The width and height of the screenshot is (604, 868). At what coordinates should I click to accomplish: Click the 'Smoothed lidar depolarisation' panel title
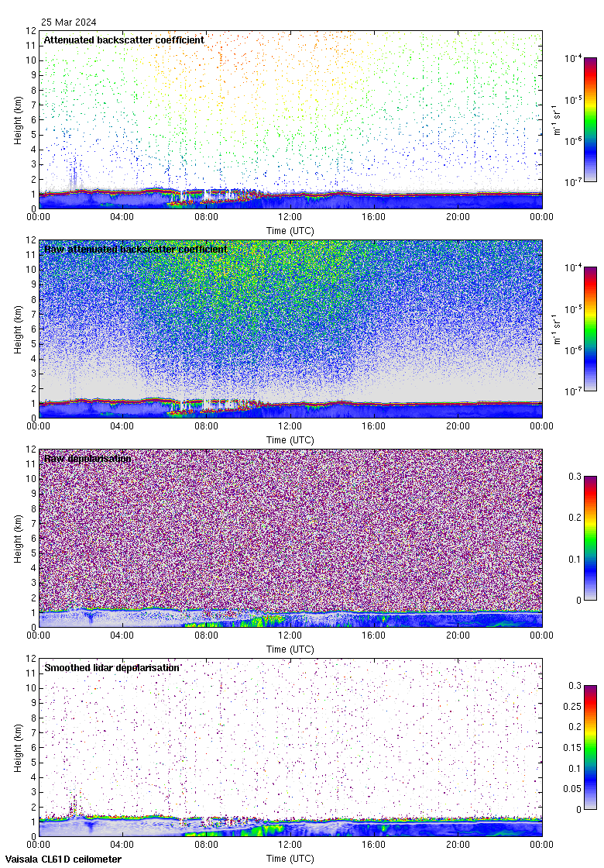click(112, 667)
